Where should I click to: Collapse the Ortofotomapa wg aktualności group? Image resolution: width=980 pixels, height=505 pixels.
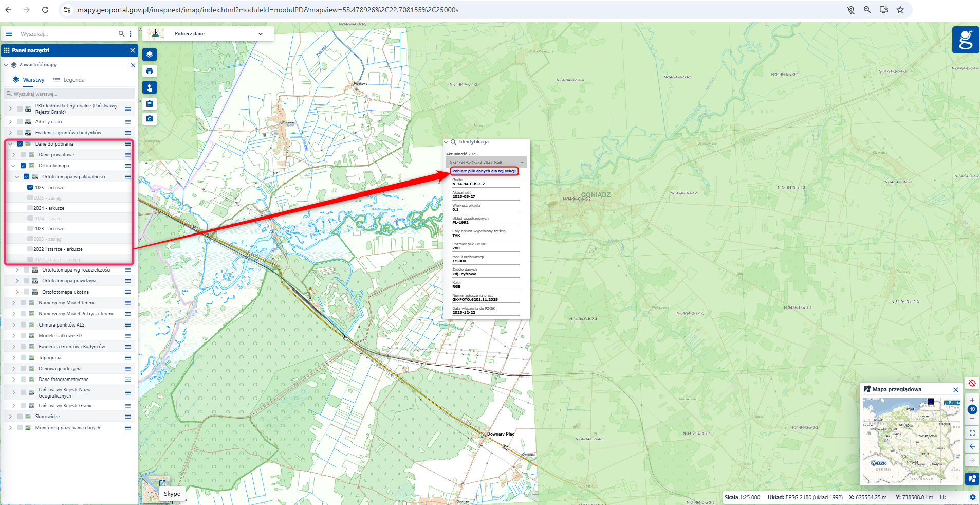pyautogui.click(x=17, y=177)
